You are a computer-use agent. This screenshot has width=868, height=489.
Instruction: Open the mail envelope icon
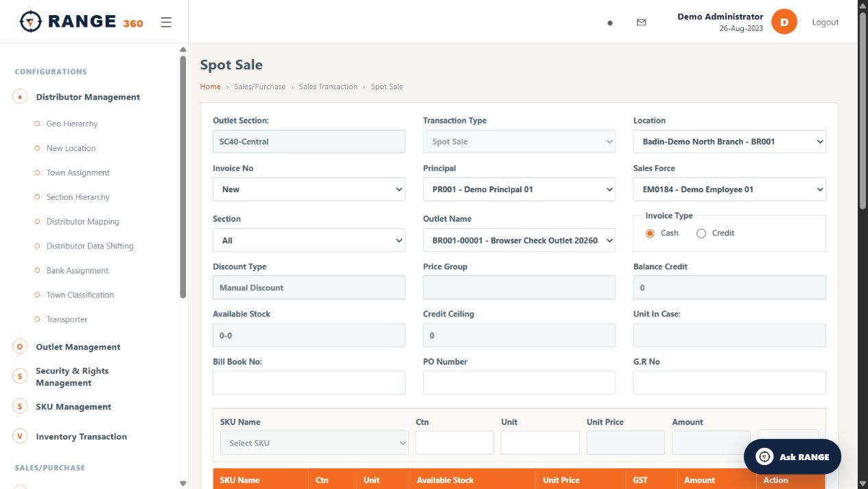642,23
